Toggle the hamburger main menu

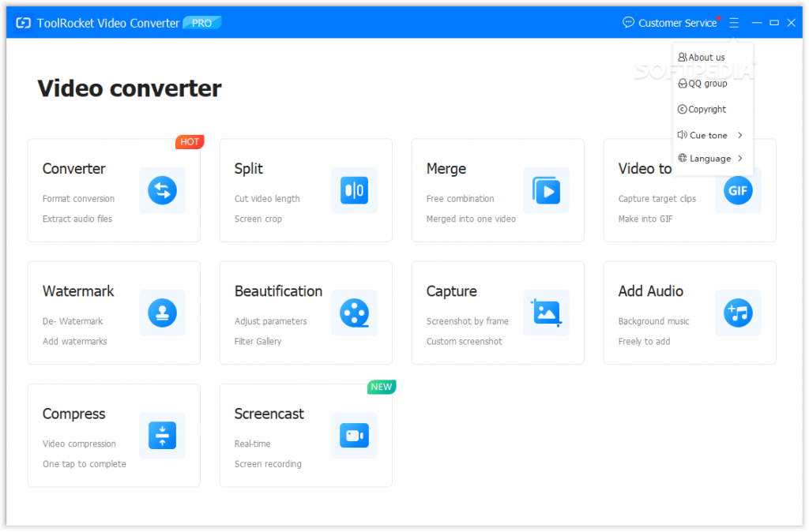pyautogui.click(x=734, y=23)
